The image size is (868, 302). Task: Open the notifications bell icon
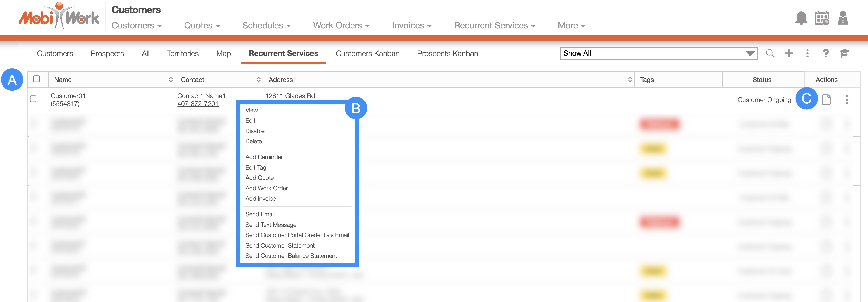801,18
